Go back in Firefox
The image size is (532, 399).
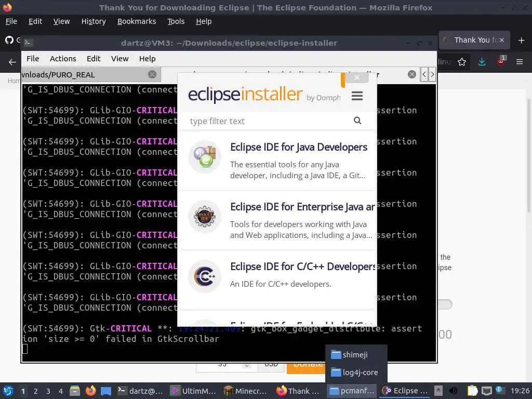[12, 62]
